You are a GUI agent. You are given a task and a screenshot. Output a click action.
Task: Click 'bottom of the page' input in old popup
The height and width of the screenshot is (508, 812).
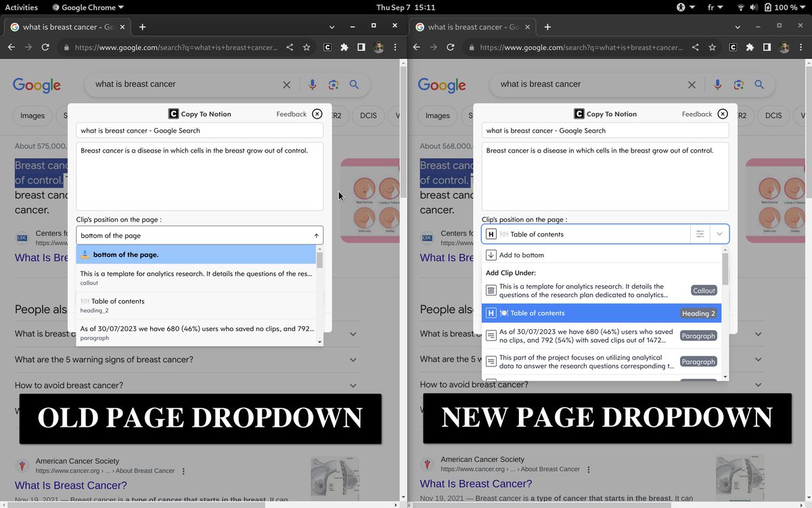pos(200,235)
